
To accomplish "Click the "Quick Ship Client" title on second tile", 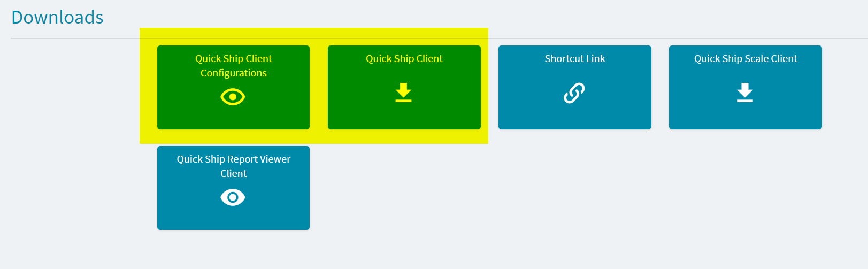I will pyautogui.click(x=404, y=59).
